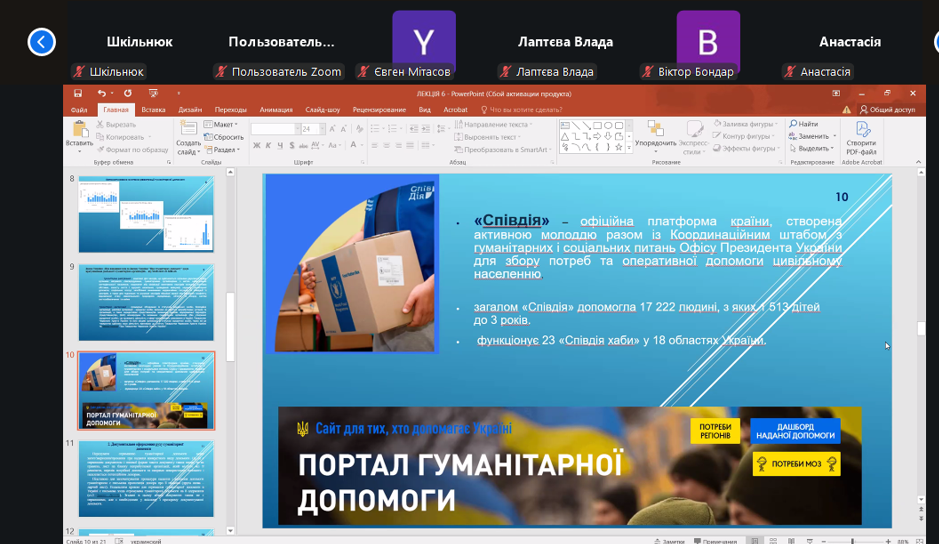Click the blue back arrow in Zoom
Viewport: 939px width, 544px height.
41,41
